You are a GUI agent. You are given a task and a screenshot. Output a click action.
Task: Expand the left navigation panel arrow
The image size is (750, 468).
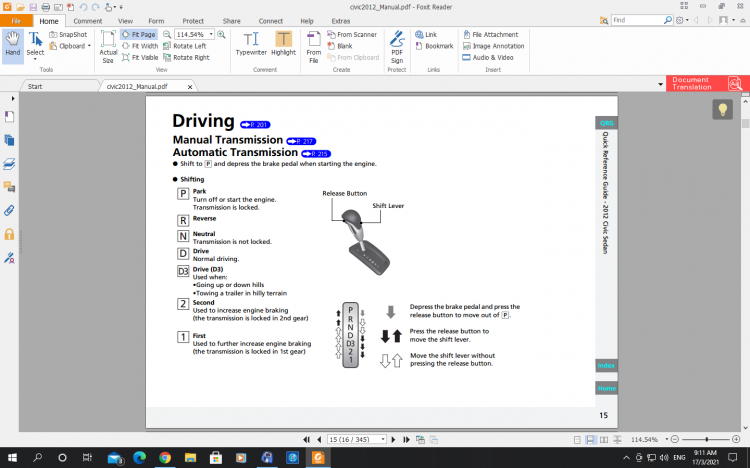pyautogui.click(x=13, y=99)
